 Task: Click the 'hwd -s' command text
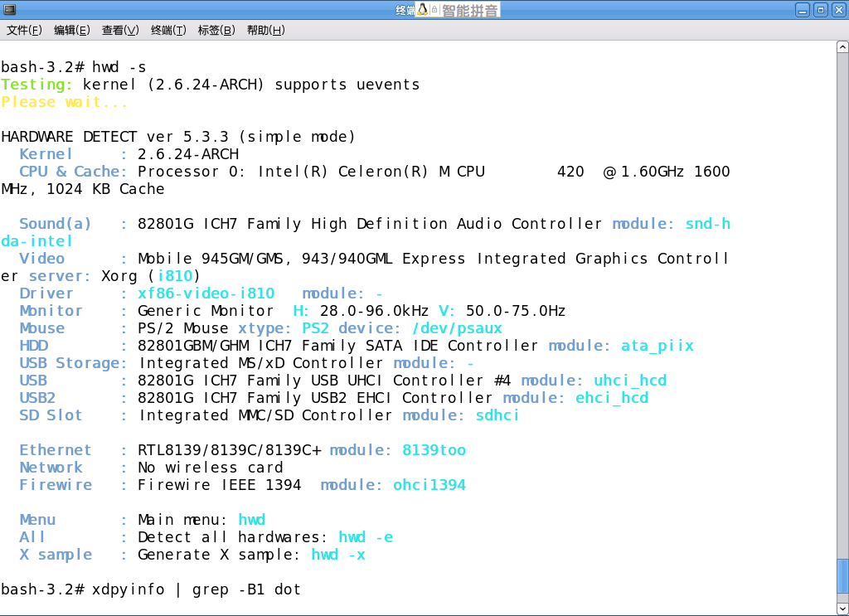coord(119,67)
